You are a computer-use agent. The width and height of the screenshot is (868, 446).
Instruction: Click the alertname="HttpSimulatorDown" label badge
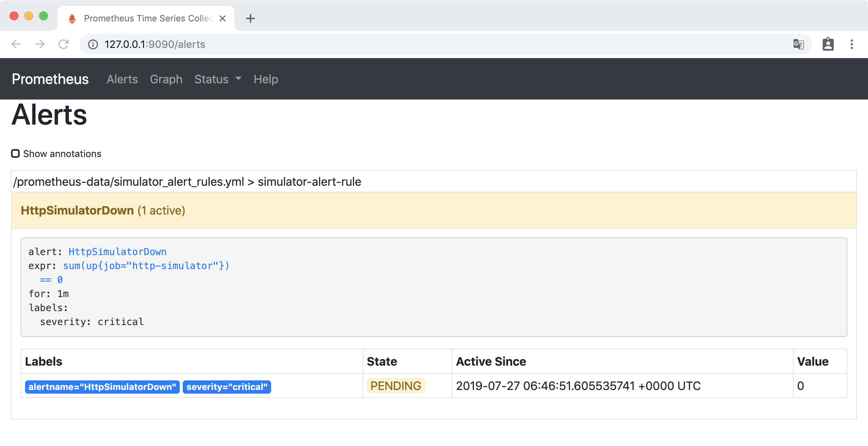pyautogui.click(x=102, y=387)
